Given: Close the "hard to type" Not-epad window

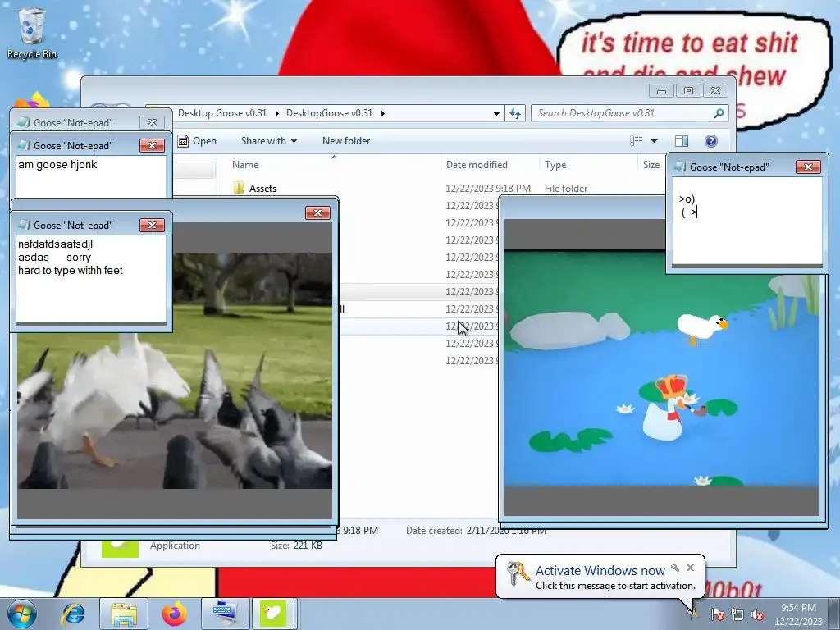Looking at the screenshot, I should click(x=152, y=225).
